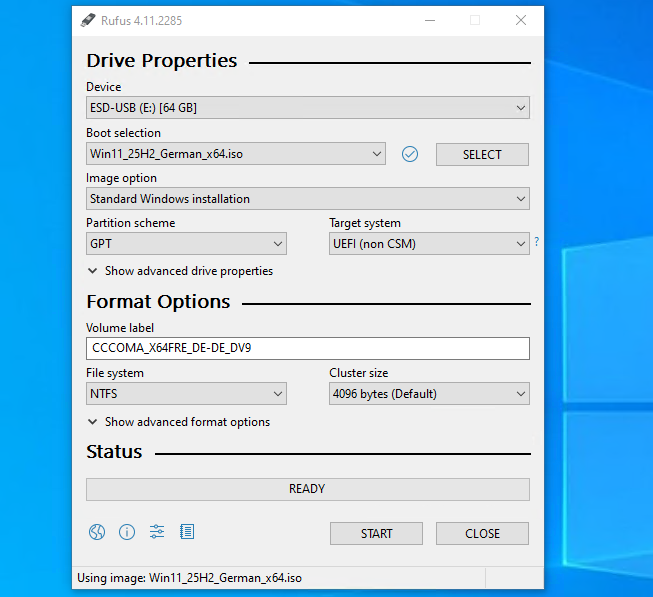Click the Boot selection label
Screen dimensions: 653x597
pyautogui.click(x=123, y=133)
